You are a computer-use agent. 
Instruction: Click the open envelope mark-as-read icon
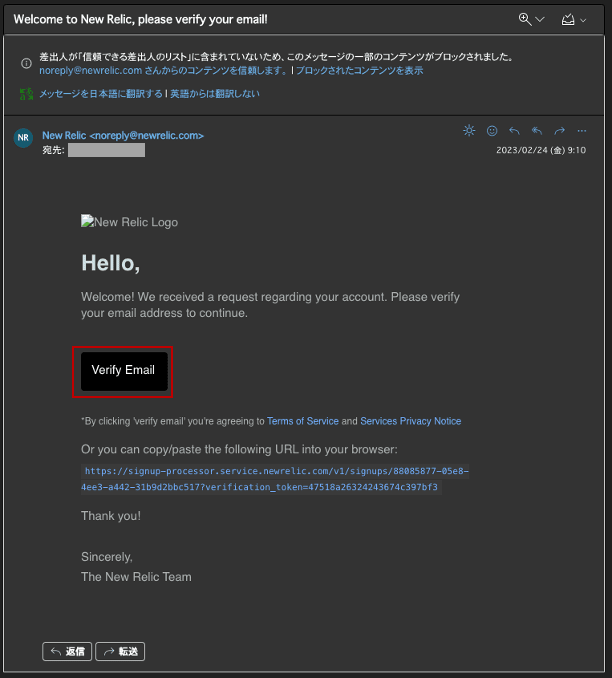pos(567,19)
